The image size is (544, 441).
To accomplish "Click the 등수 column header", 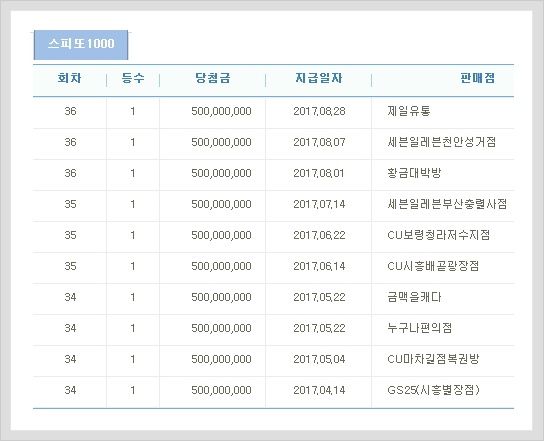I will [133, 78].
